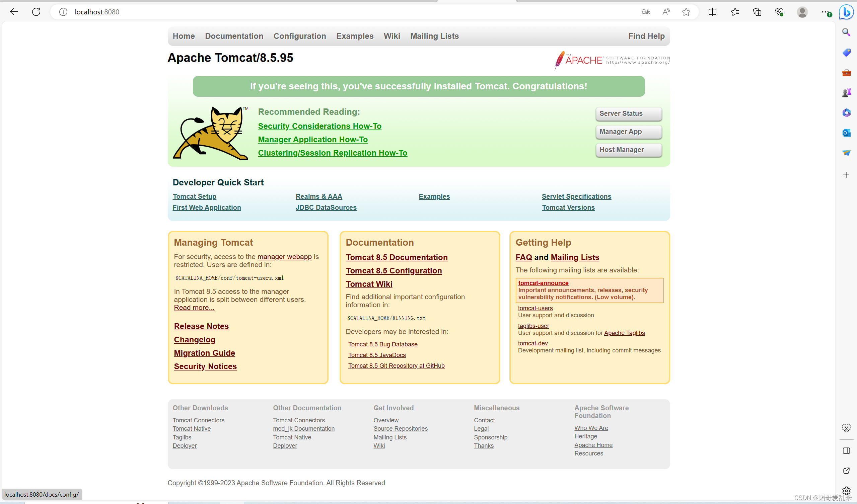Add page to favorites star icon

click(686, 12)
